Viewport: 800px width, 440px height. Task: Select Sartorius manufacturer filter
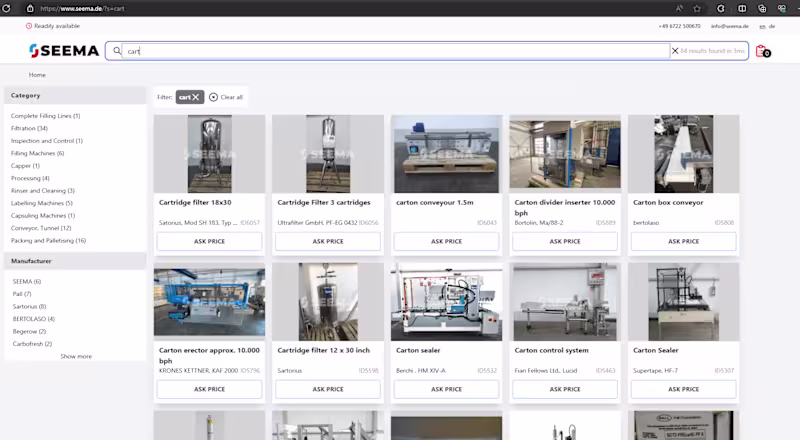click(x=29, y=306)
